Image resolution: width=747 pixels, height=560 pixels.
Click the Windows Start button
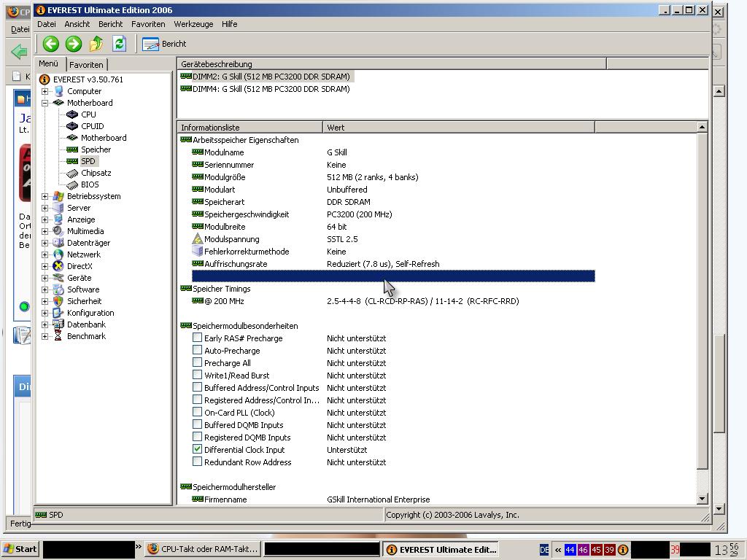[20, 549]
